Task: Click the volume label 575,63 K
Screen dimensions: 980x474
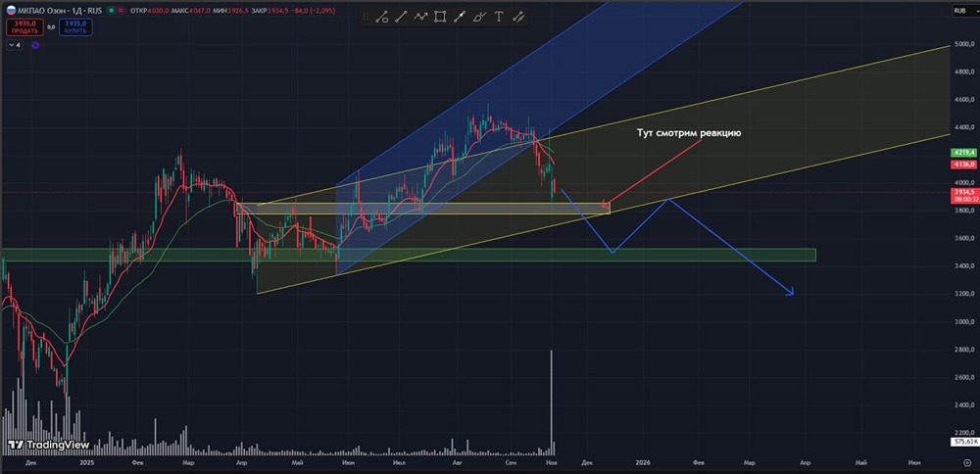Action: (x=965, y=442)
